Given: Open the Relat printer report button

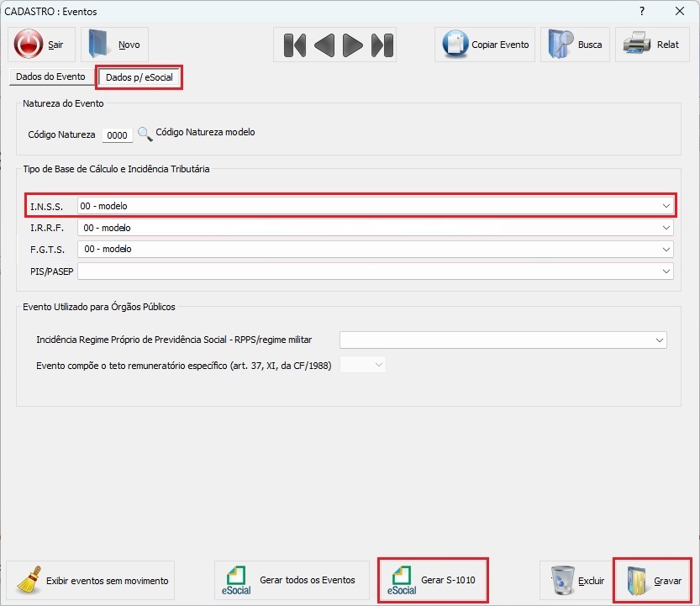Looking at the screenshot, I should pos(652,45).
